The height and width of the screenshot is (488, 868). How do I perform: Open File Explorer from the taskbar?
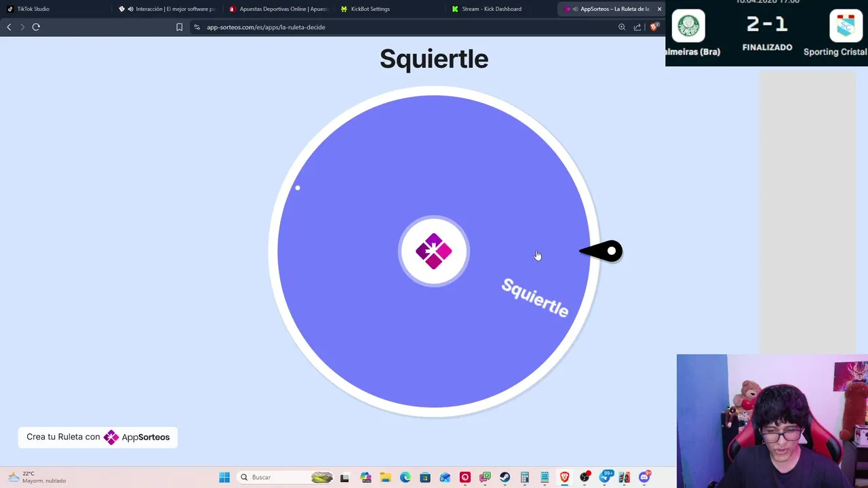tap(385, 478)
